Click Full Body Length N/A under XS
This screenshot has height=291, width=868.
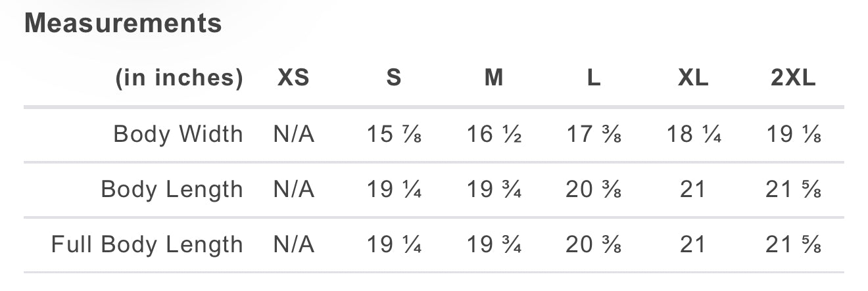point(293,244)
